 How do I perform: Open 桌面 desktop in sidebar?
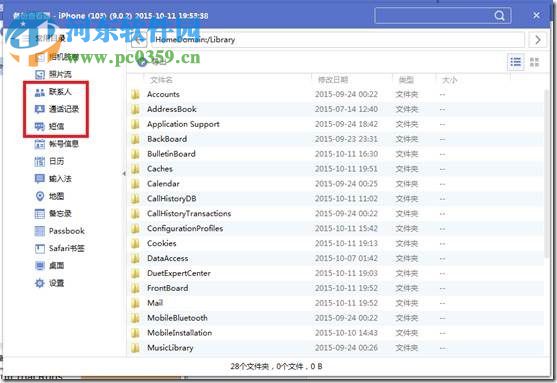pos(50,266)
